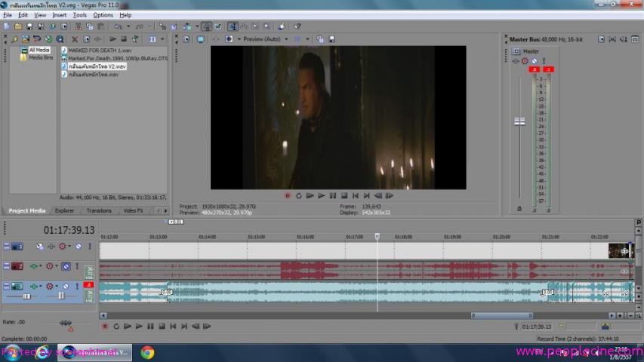644x362 pixels.
Task: Open automation settings dropdown on audio track 2
Action: tap(40, 266)
